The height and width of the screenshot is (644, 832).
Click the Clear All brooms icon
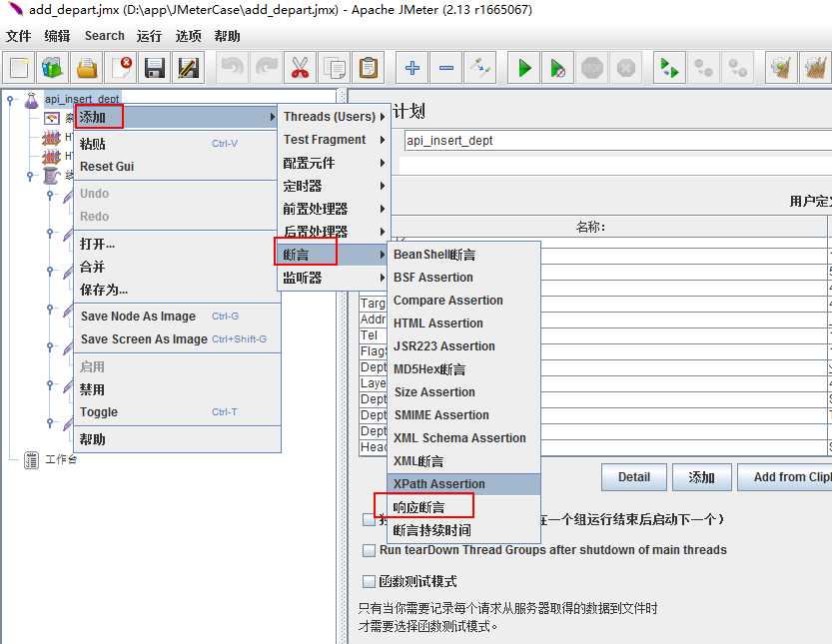(x=816, y=68)
